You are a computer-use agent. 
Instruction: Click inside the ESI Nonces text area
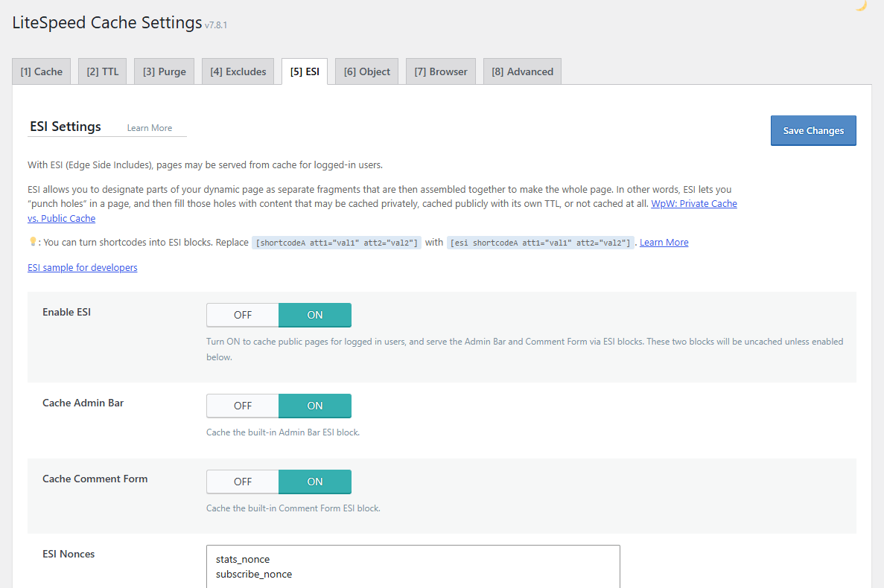tap(413, 566)
